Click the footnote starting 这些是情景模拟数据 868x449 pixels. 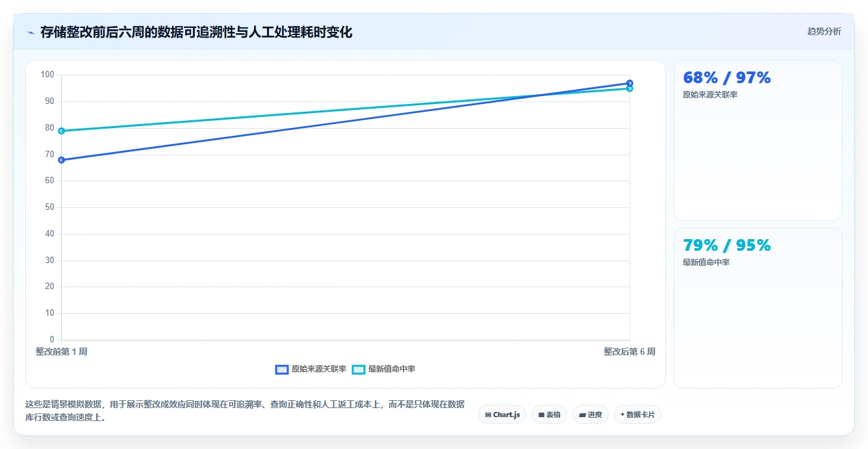coord(246,411)
